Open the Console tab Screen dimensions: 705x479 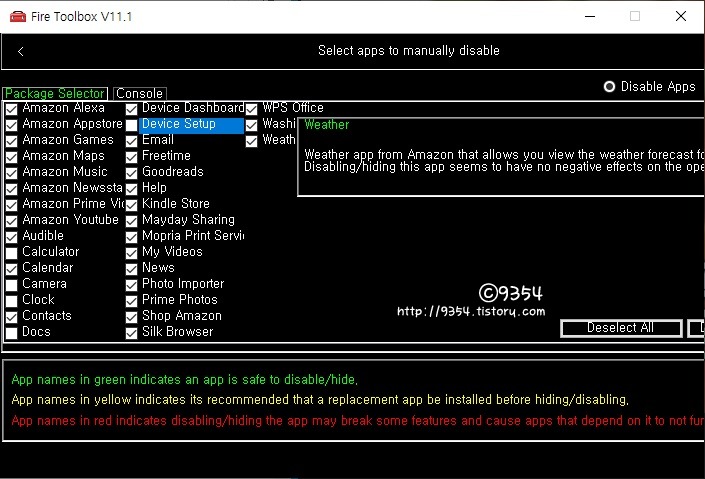point(139,93)
